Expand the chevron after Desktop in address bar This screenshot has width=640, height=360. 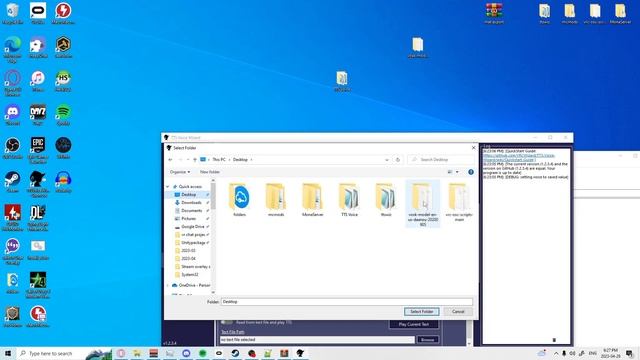tap(251, 160)
